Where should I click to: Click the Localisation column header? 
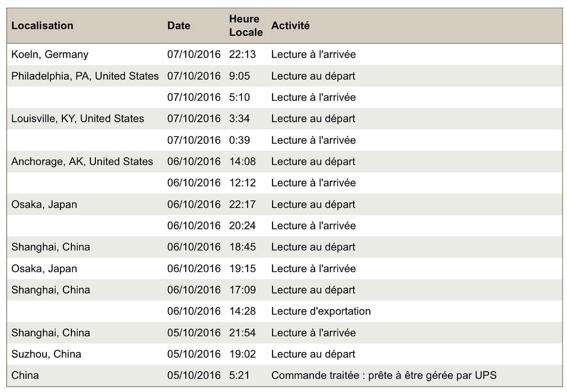click(x=42, y=26)
